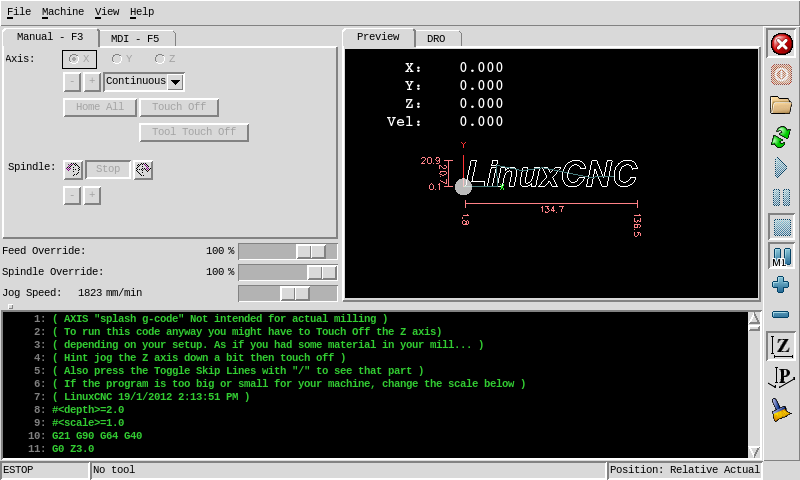Viewport: 800px width, 480px height.
Task: Click the spindle Stop button
Action: pyautogui.click(x=108, y=169)
